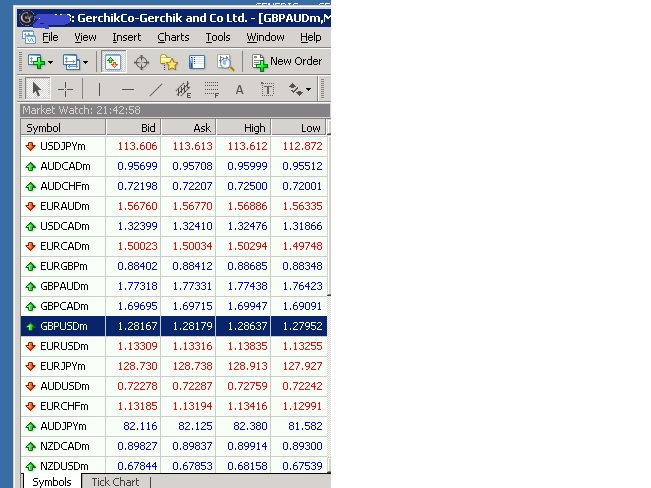Select the Equidistant Channel tool
The width and height of the screenshot is (651, 488).
183,89
